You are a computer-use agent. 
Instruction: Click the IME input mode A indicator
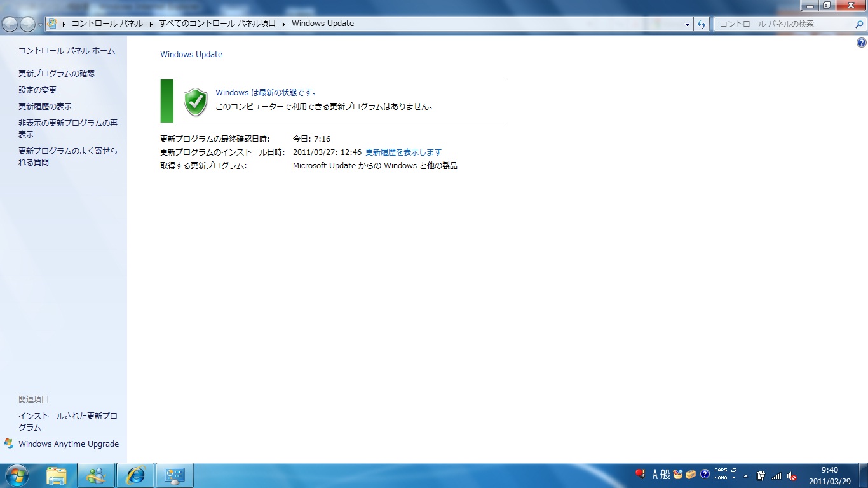[x=655, y=474]
